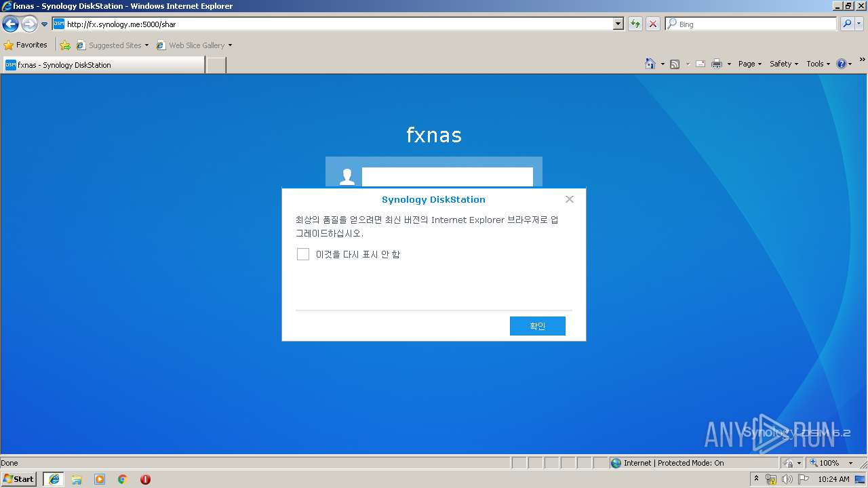The image size is (868, 488).
Task: Expand the Web Slice Gallery dropdown arrow
Action: click(x=230, y=45)
